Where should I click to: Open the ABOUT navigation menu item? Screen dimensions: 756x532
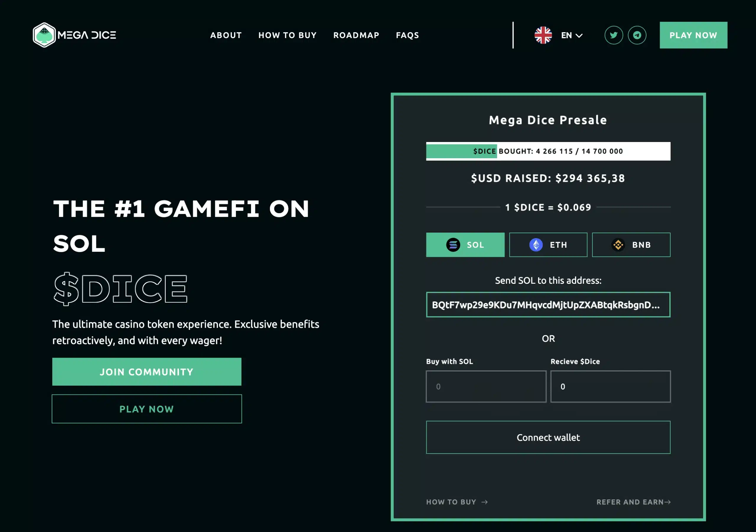click(x=226, y=35)
